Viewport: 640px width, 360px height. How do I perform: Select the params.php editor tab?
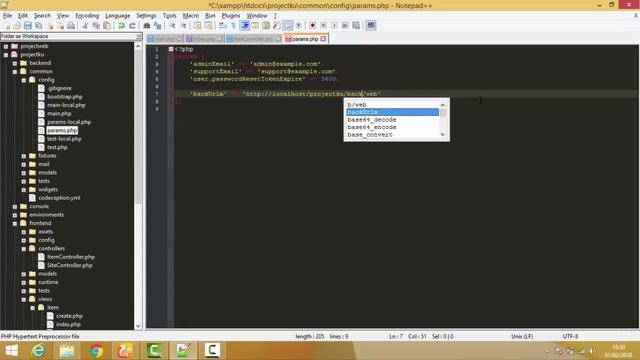pos(304,39)
